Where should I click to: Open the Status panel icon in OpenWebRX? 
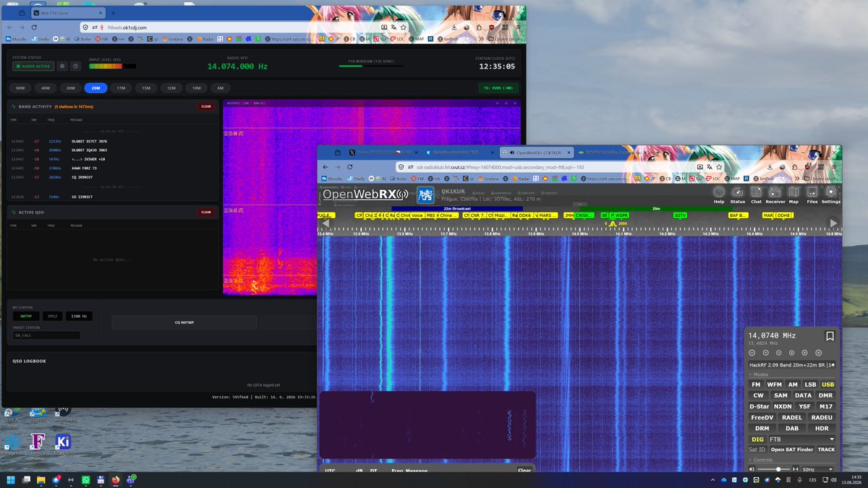pos(737,194)
